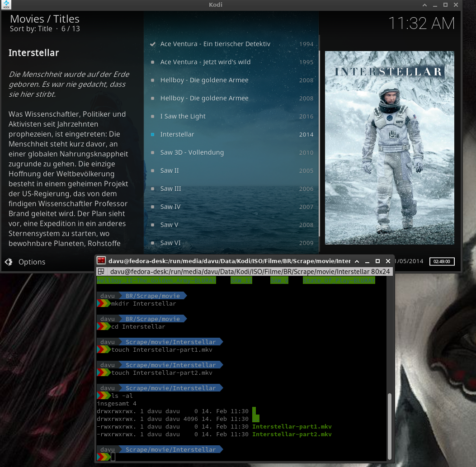Click the terminal window scrollbar
The height and width of the screenshot is (467, 476).
pos(390,426)
